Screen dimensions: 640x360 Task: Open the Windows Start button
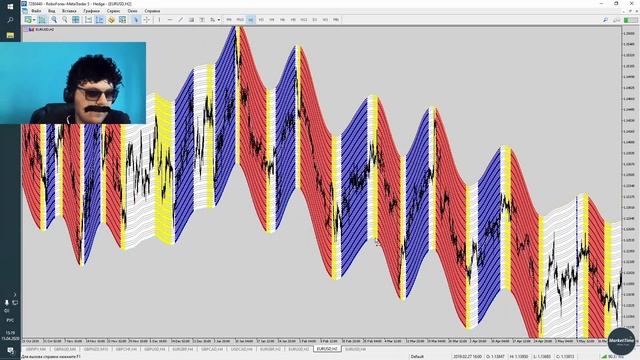[10, 6]
